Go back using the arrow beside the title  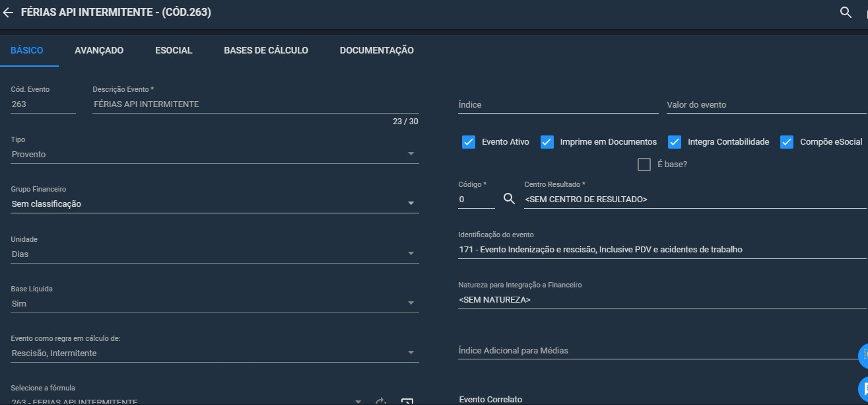[x=8, y=13]
